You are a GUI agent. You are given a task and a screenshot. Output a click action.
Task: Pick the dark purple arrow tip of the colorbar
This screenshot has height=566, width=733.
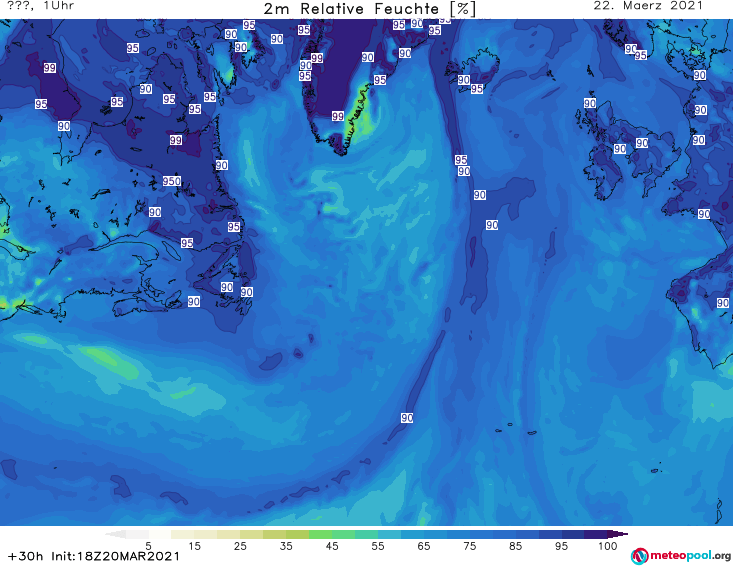pos(618,534)
